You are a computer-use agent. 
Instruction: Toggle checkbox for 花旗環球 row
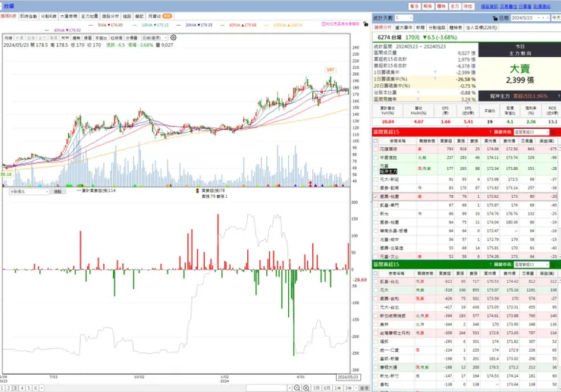pos(375,149)
